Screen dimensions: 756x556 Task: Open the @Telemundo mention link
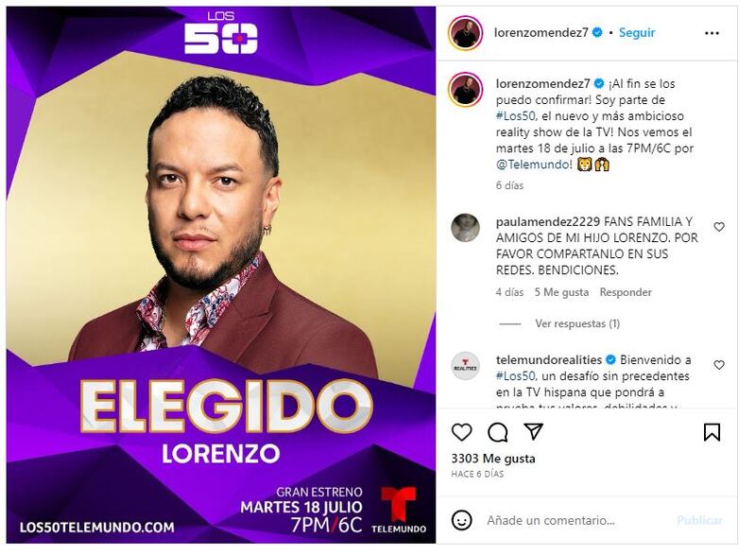coord(534,165)
